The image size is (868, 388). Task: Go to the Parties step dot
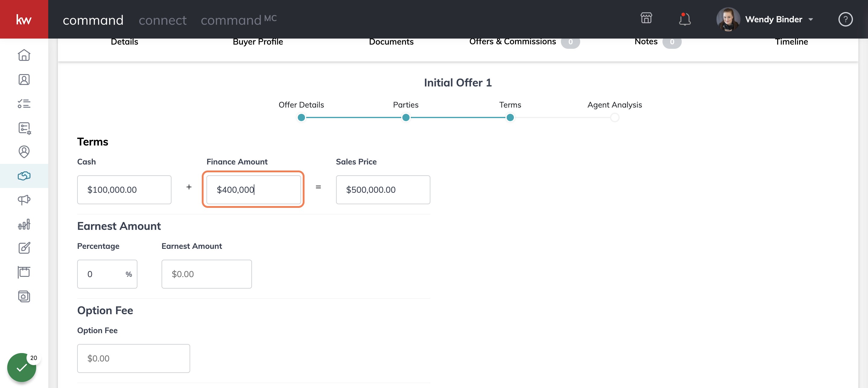pyautogui.click(x=406, y=117)
